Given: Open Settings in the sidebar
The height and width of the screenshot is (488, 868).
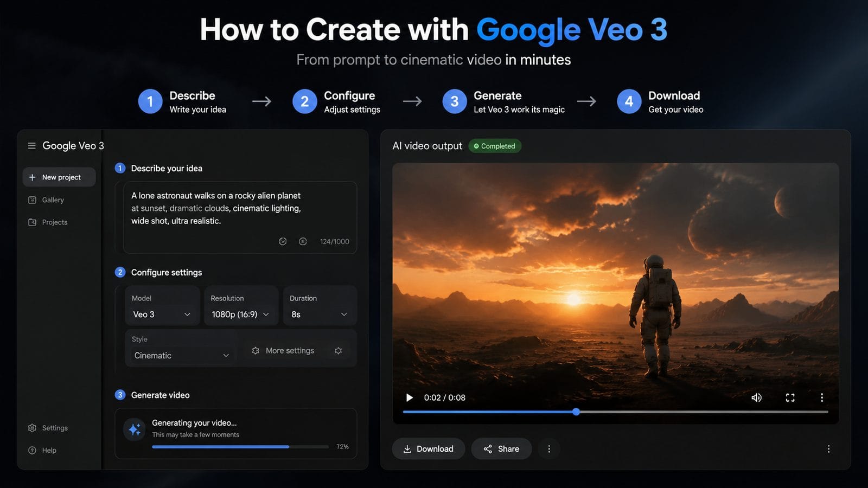Looking at the screenshot, I should point(48,428).
